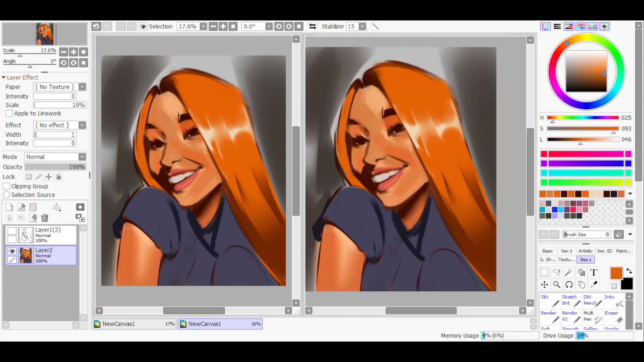Viewport: 644px width, 362px height.
Task: Switch to NewCanvas1 17% document tab
Action: 134,324
